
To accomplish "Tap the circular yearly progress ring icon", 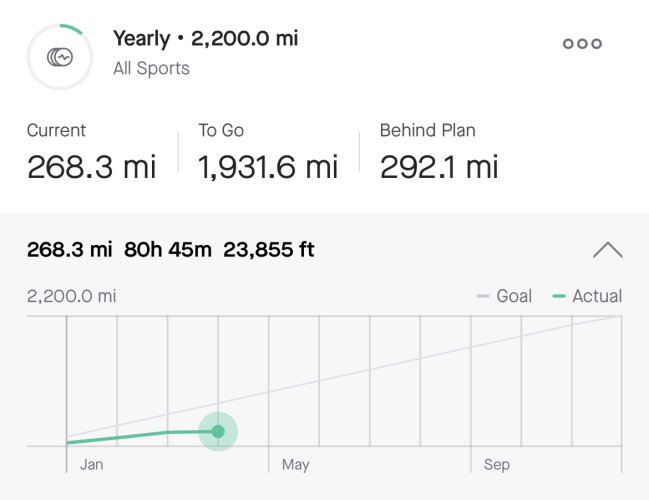I will (60, 57).
